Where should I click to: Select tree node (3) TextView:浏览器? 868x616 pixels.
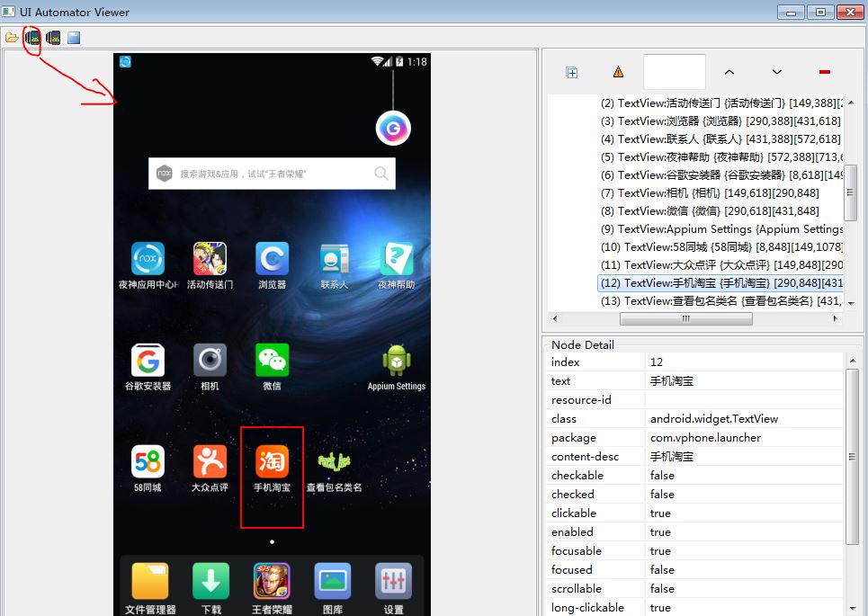click(720, 121)
